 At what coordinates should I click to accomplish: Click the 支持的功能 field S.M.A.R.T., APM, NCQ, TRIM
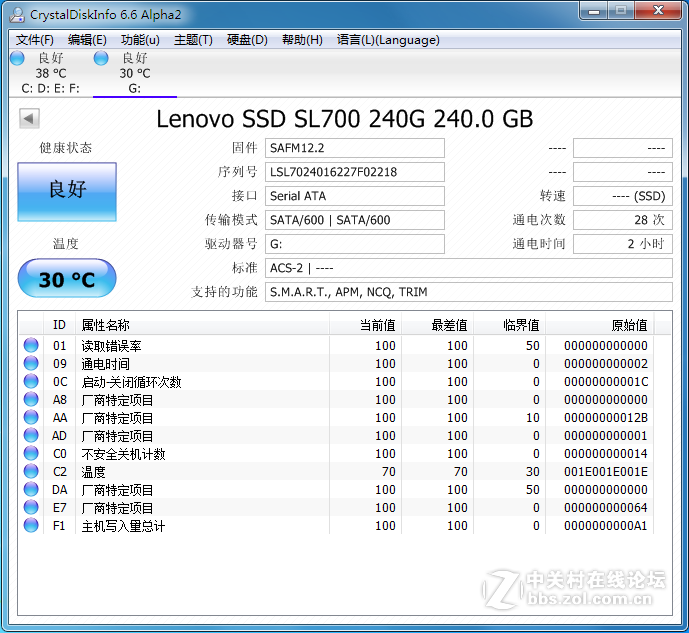click(469, 292)
